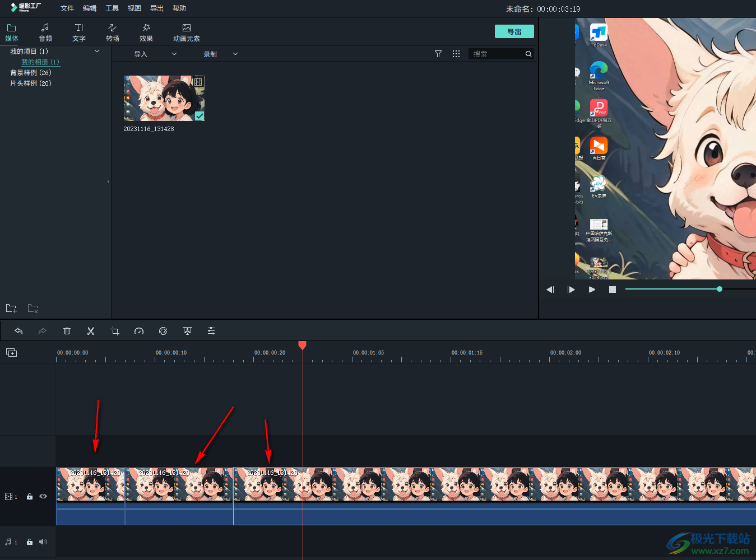
Task: Open the 导入 import dropdown
Action: tap(155, 54)
